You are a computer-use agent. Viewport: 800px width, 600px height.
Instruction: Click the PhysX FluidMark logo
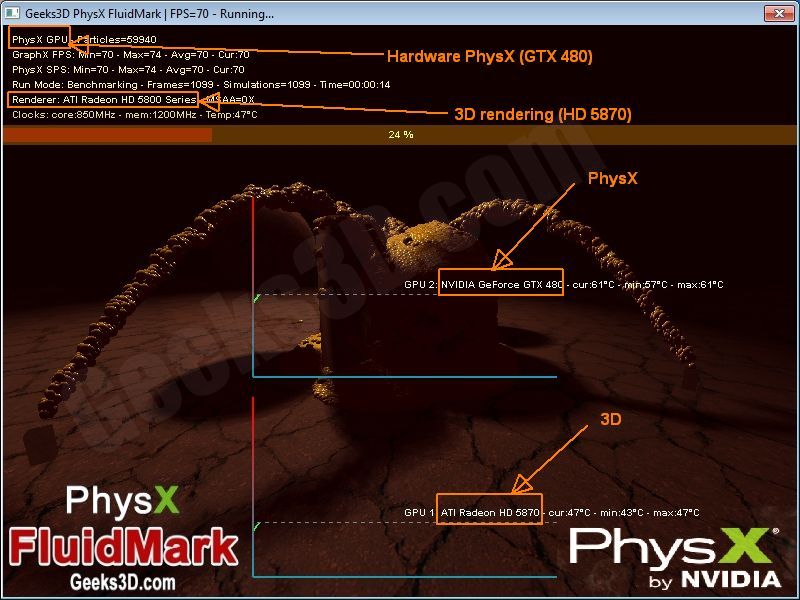123,526
